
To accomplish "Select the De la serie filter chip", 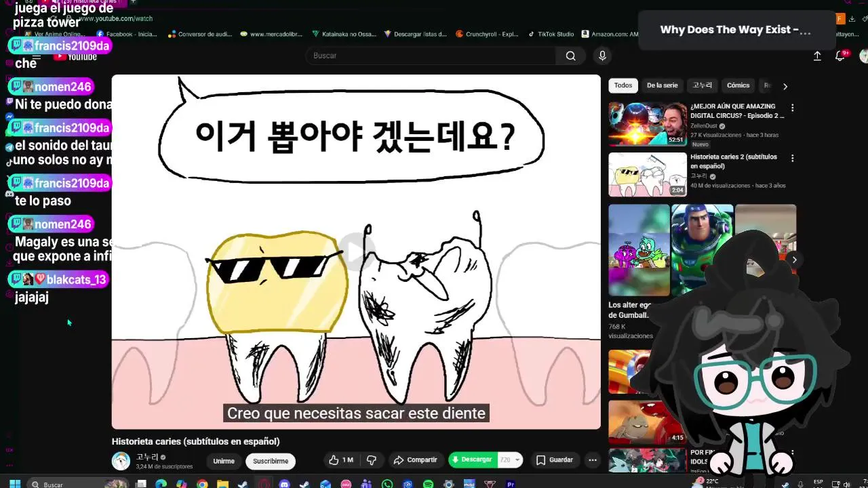I will [x=662, y=85].
